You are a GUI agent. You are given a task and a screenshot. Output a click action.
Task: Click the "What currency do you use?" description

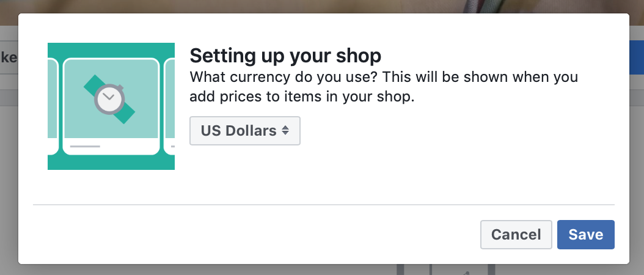tap(384, 86)
